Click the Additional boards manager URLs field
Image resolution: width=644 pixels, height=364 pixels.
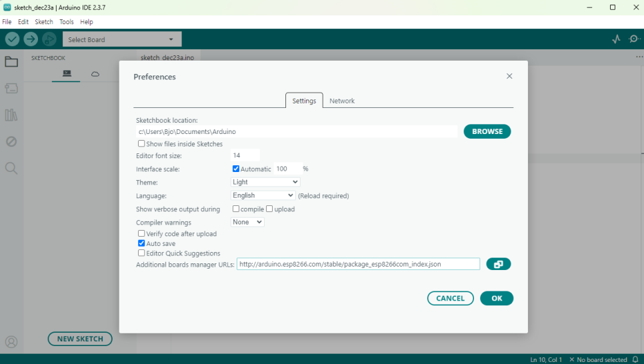[358, 264]
